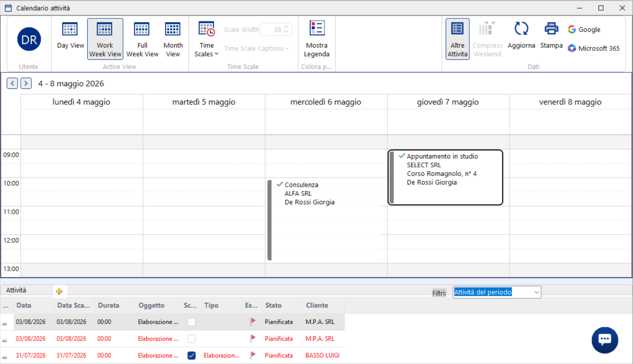
Task: Connect to Google calendar
Action: click(584, 29)
